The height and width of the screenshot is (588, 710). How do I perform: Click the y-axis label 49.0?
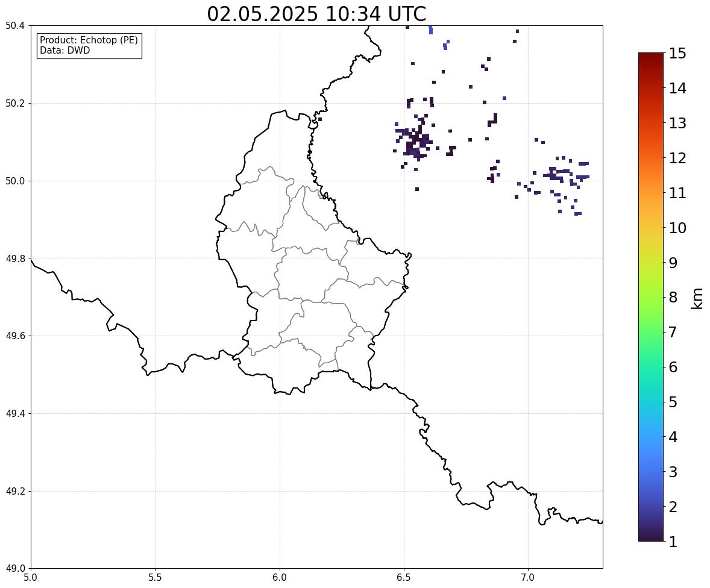(x=16, y=569)
